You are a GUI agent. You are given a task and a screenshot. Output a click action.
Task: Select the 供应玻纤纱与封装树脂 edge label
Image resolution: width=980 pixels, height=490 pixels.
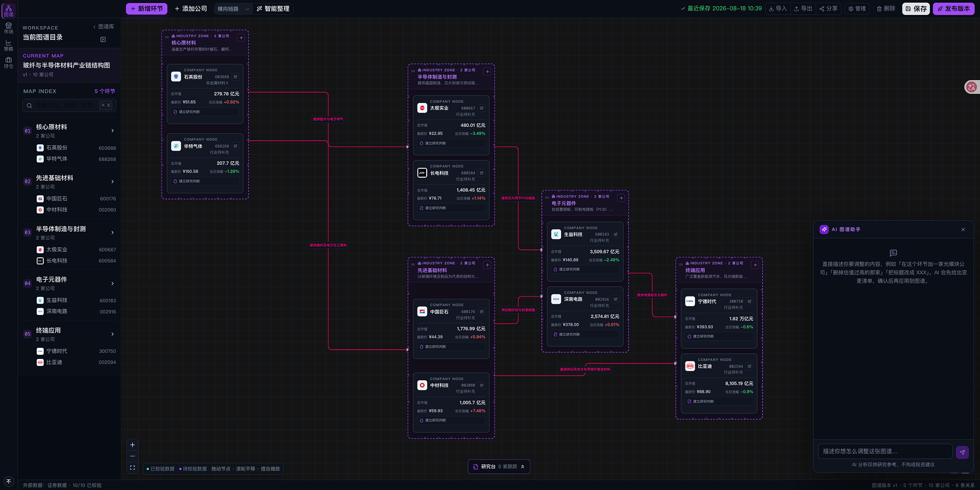click(518, 310)
